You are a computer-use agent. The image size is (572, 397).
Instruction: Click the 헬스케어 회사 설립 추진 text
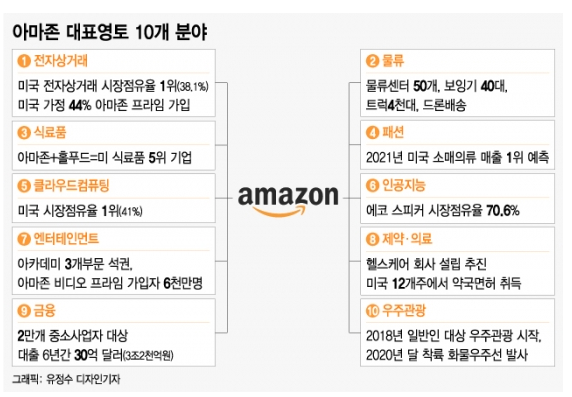(x=426, y=264)
